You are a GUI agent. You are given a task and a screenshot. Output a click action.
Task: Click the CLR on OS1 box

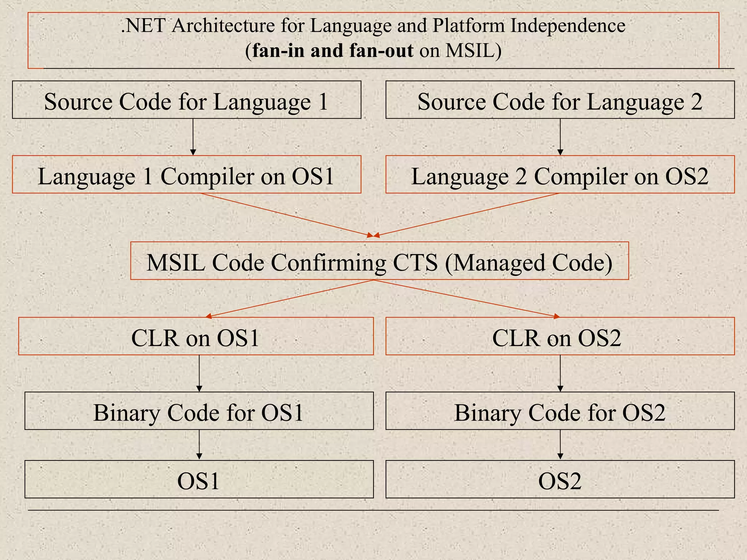pos(196,336)
